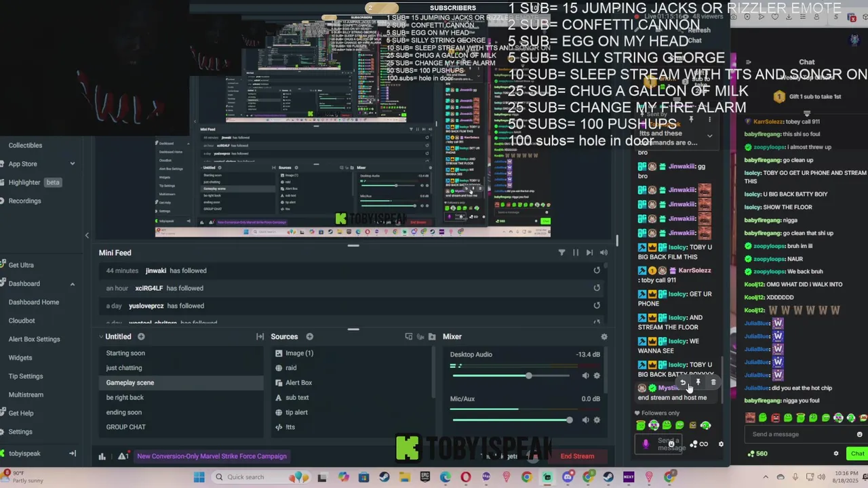Open Cloudbot in the sidebar
868x488 pixels.
[x=22, y=321]
